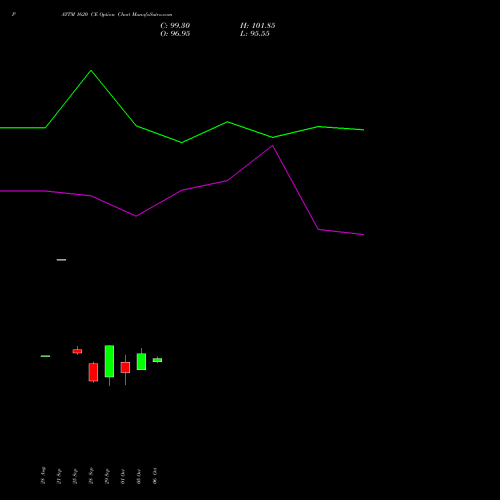Viewport: 500px width, 500px height.
Task: Select the tall green candlestick for 29 Sep
Action: 109,361
